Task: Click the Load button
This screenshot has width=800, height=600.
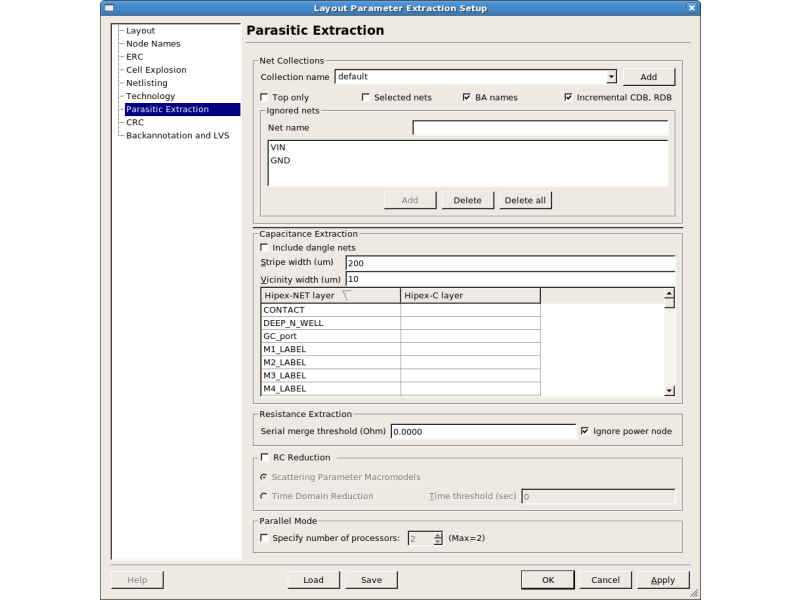Action: pos(313,580)
